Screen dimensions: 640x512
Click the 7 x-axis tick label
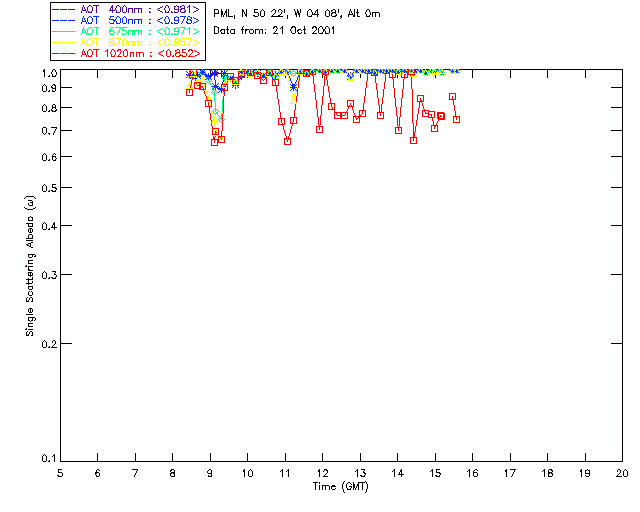click(x=135, y=473)
